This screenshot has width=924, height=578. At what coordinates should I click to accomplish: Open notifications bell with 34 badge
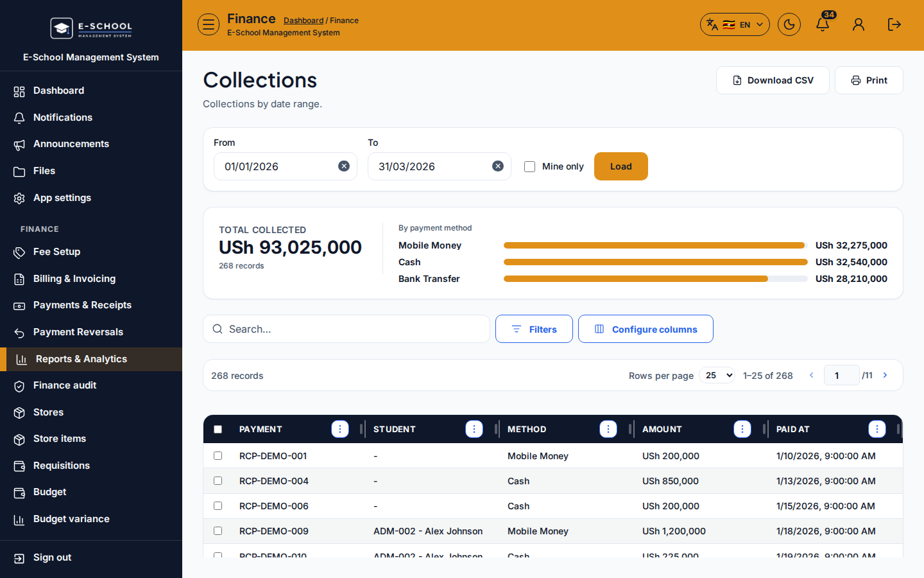tap(823, 24)
